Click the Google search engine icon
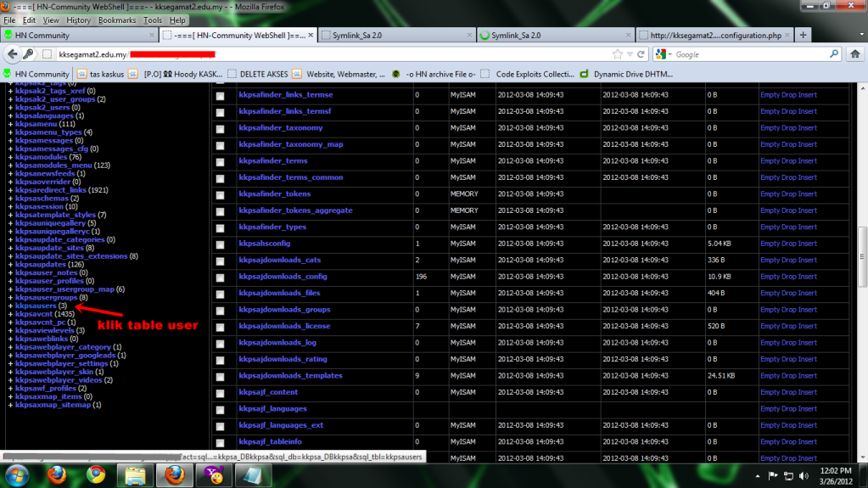Screen dimensions: 868x488 coord(661,54)
